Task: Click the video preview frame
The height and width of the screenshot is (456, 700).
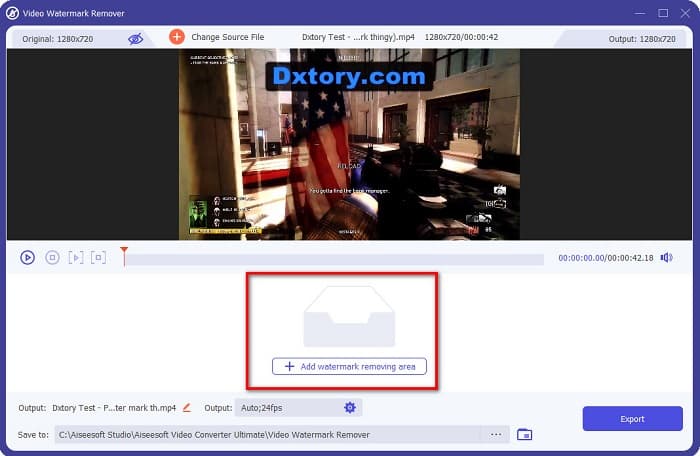Action: pyautogui.click(x=350, y=144)
